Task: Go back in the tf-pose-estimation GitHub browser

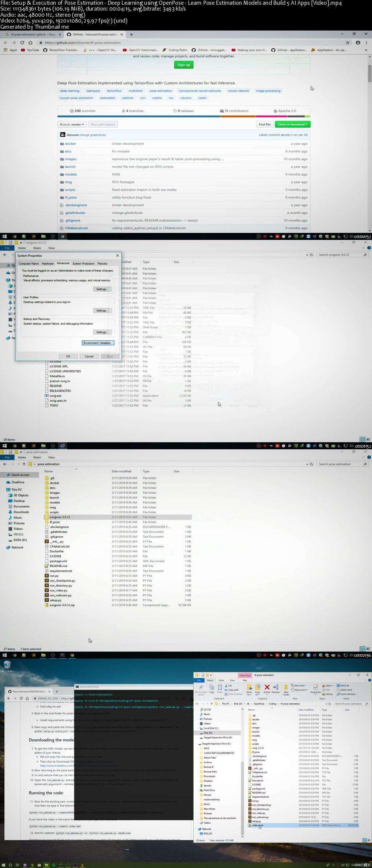Action: (5, 43)
